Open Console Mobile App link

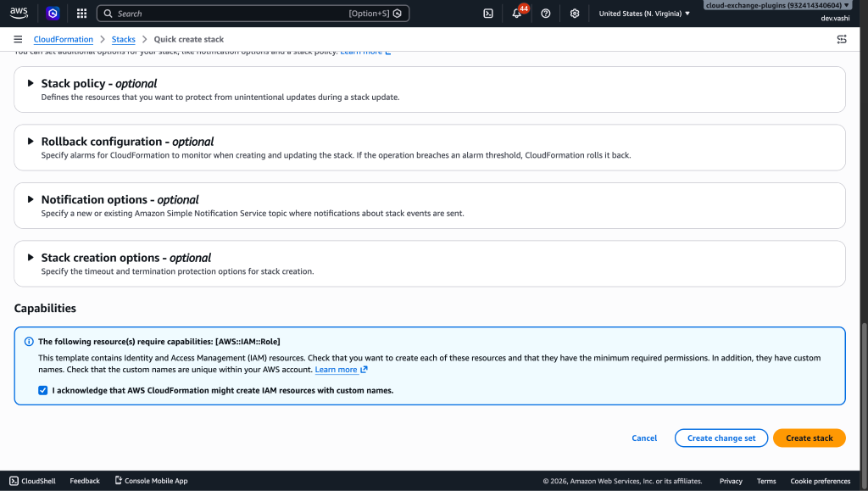151,481
